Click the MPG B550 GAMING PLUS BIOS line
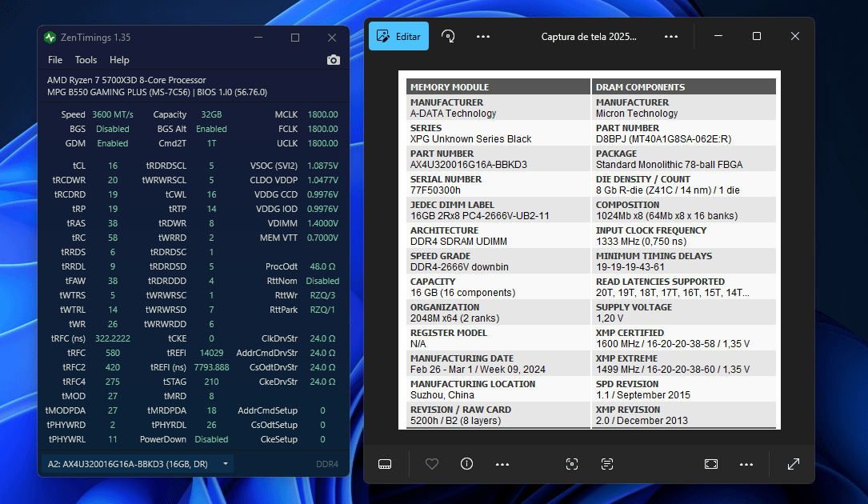This screenshot has height=504, width=868. point(158,93)
